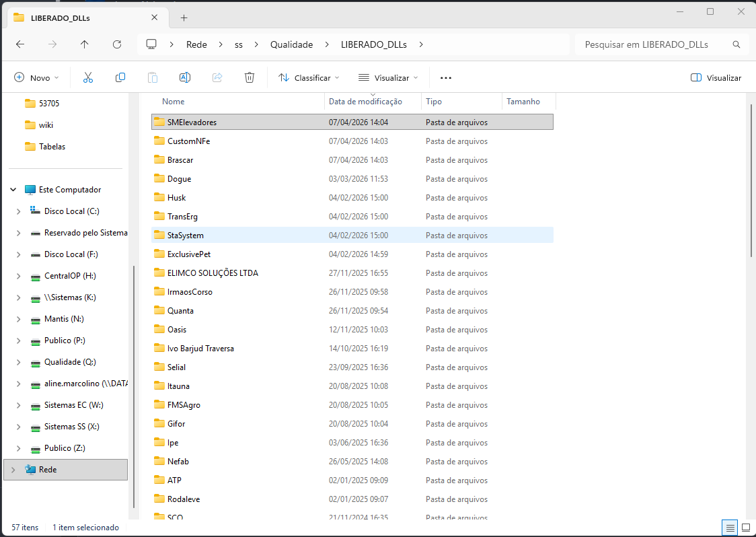Expand the Disco Local (C:) tree node
The image size is (756, 537).
coord(19,211)
